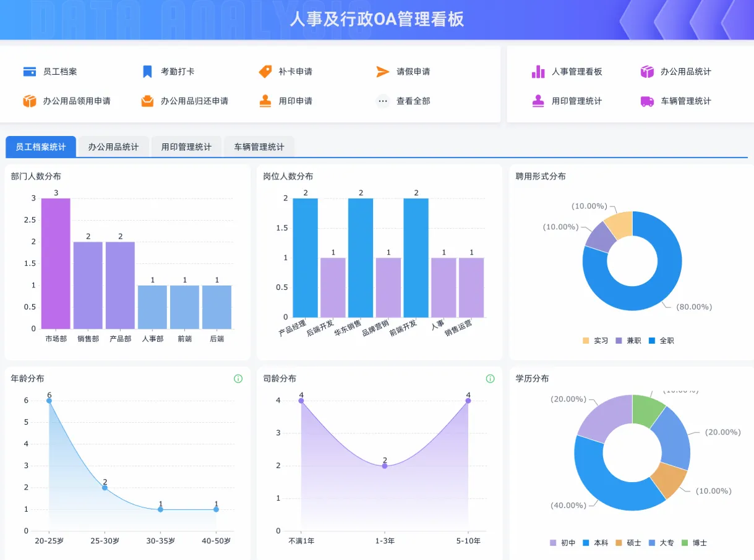
Task: Click the 查看全部 link
Action: pos(413,101)
